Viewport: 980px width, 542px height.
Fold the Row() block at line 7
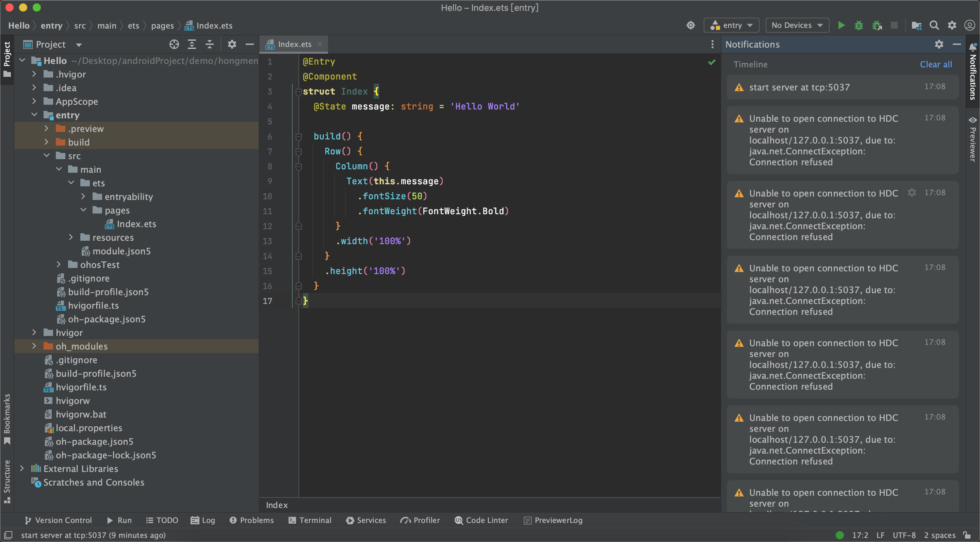(x=299, y=151)
